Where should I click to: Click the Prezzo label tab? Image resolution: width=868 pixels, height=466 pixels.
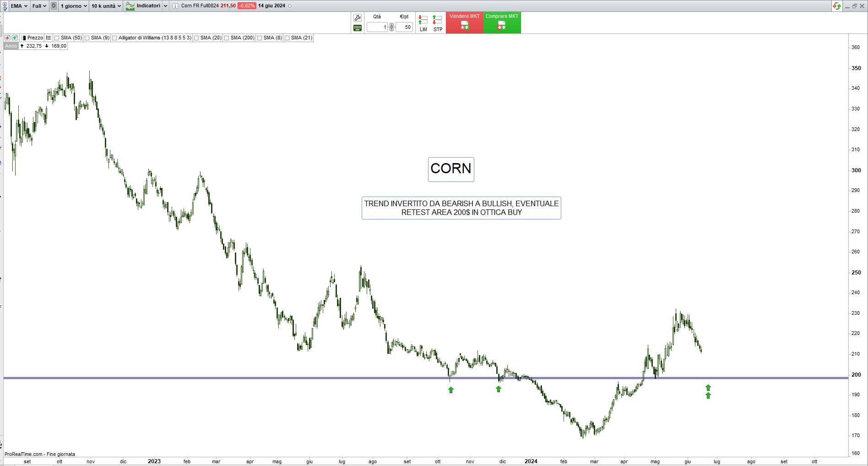[34, 38]
